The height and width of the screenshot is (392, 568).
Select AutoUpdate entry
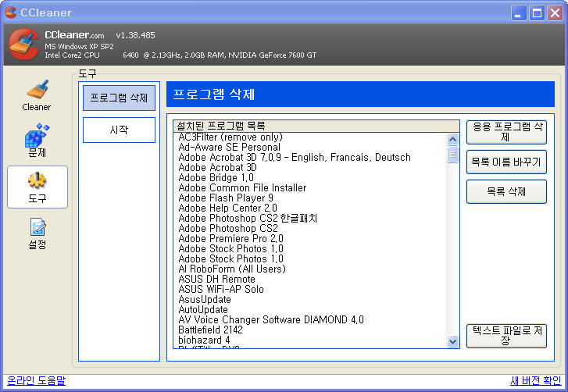(x=203, y=309)
